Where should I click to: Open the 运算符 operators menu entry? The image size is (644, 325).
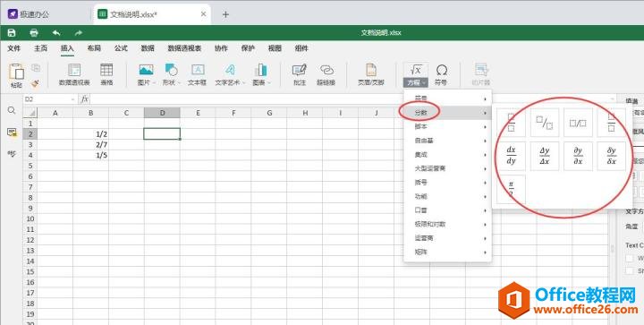pos(448,238)
